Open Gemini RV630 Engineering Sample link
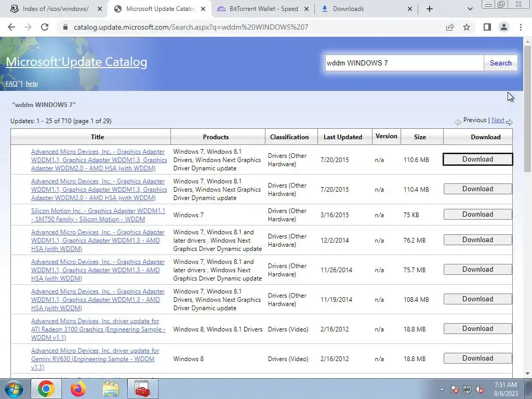 pos(95,358)
